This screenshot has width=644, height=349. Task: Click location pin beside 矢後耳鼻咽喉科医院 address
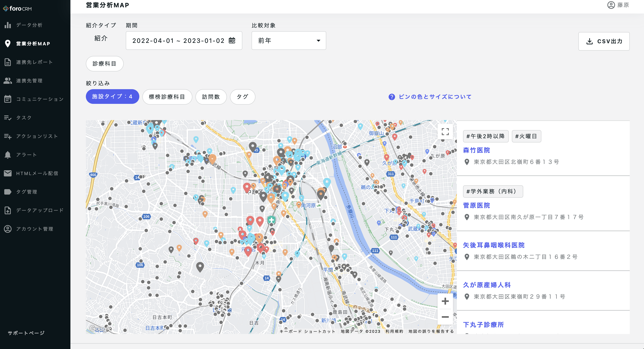pos(467,257)
